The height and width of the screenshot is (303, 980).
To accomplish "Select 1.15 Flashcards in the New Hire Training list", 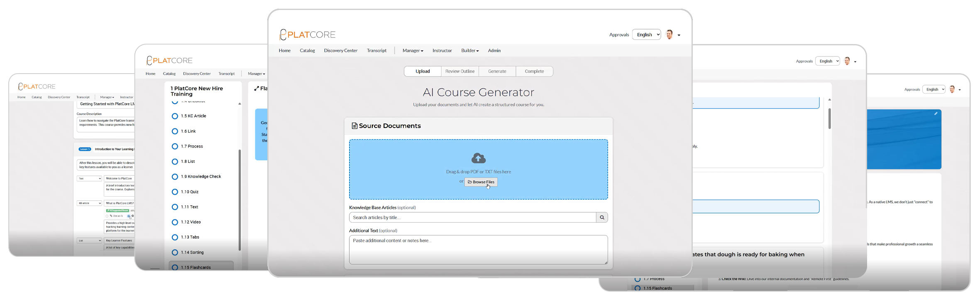I will tap(201, 267).
